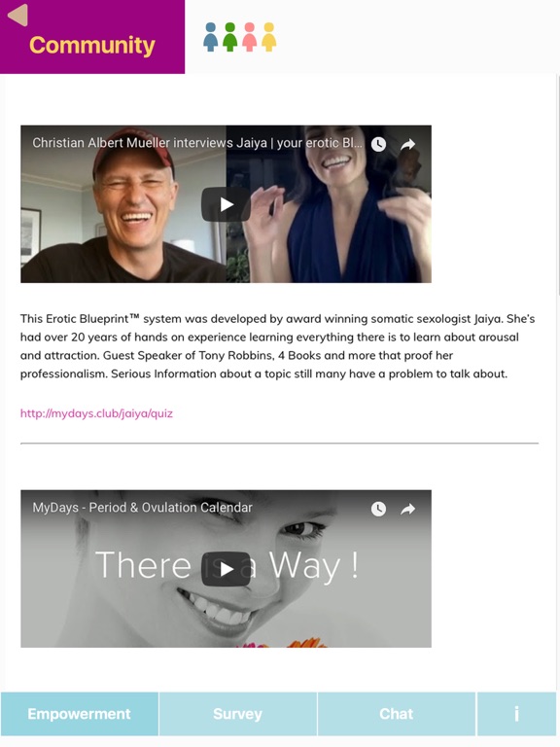The height and width of the screenshot is (747, 560).
Task: Open the Chat tab
Action: point(397,714)
